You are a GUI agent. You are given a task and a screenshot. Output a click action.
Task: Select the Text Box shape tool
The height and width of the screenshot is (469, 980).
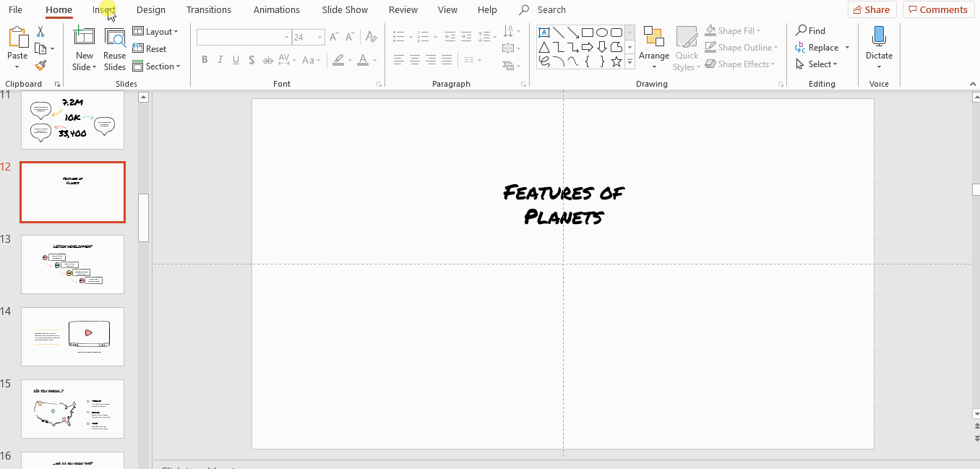(x=544, y=32)
